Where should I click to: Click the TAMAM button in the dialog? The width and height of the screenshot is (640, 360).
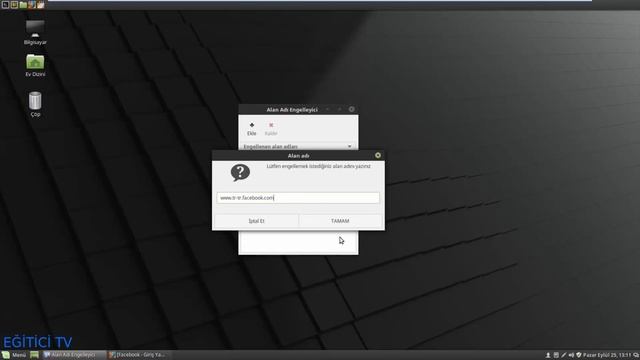point(340,221)
